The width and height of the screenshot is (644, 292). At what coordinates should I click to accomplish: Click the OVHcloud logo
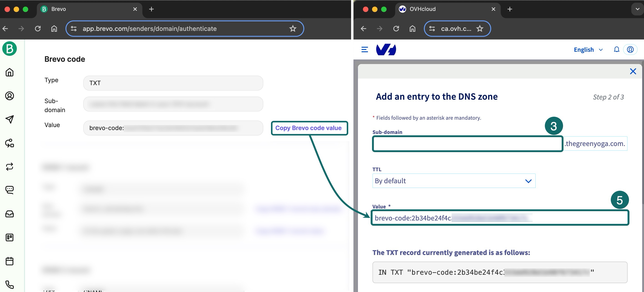[386, 49]
